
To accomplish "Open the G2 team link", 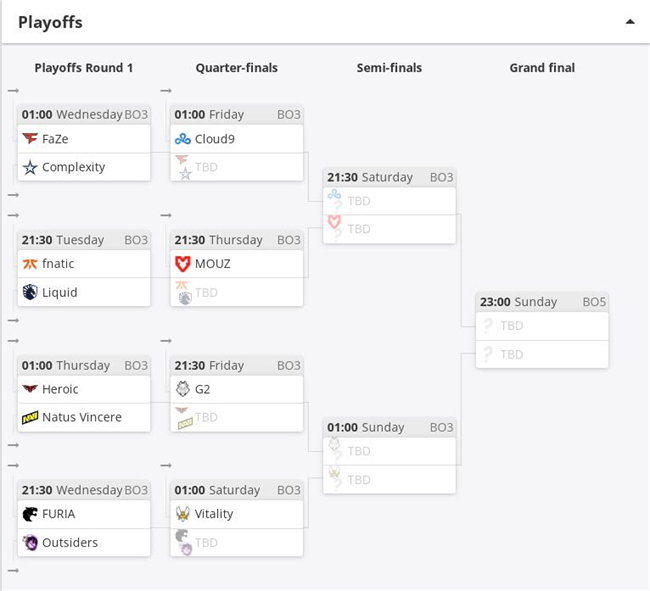I will coord(202,389).
